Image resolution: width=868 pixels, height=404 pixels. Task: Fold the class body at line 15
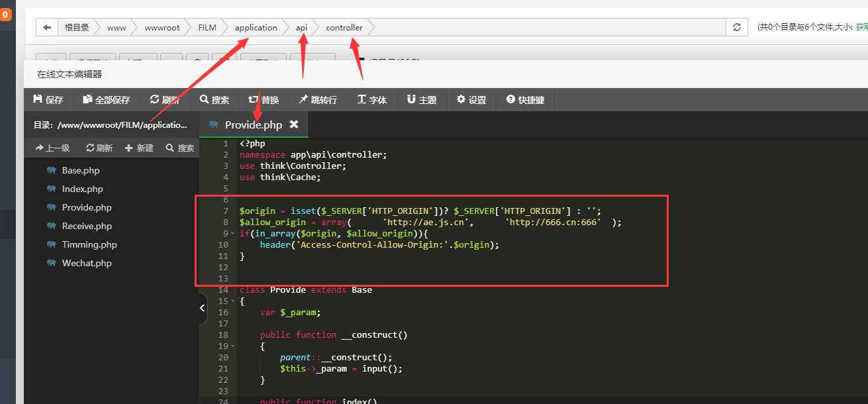point(232,301)
